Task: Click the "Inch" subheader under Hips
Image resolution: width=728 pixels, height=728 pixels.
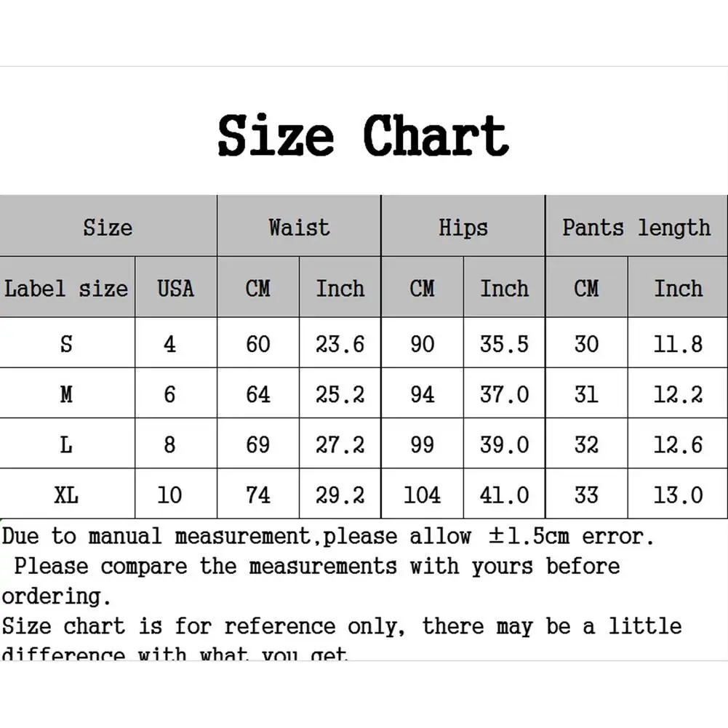Action: coord(504,288)
